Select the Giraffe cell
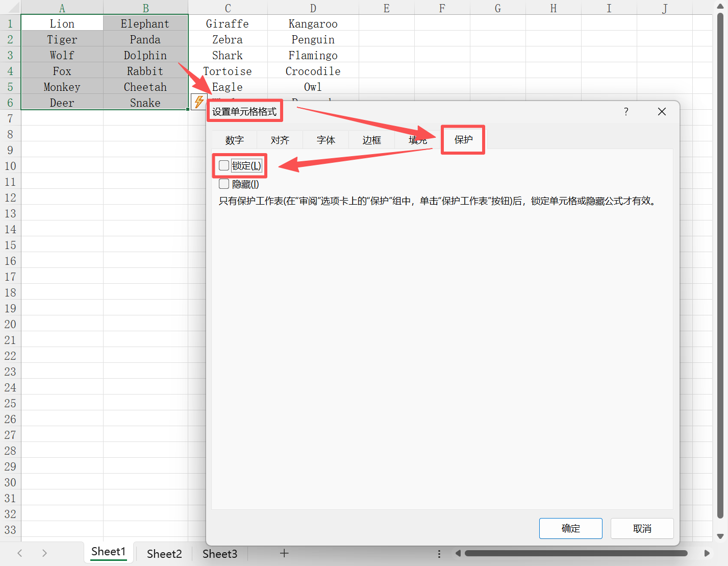Image resolution: width=728 pixels, height=566 pixels. (x=228, y=23)
